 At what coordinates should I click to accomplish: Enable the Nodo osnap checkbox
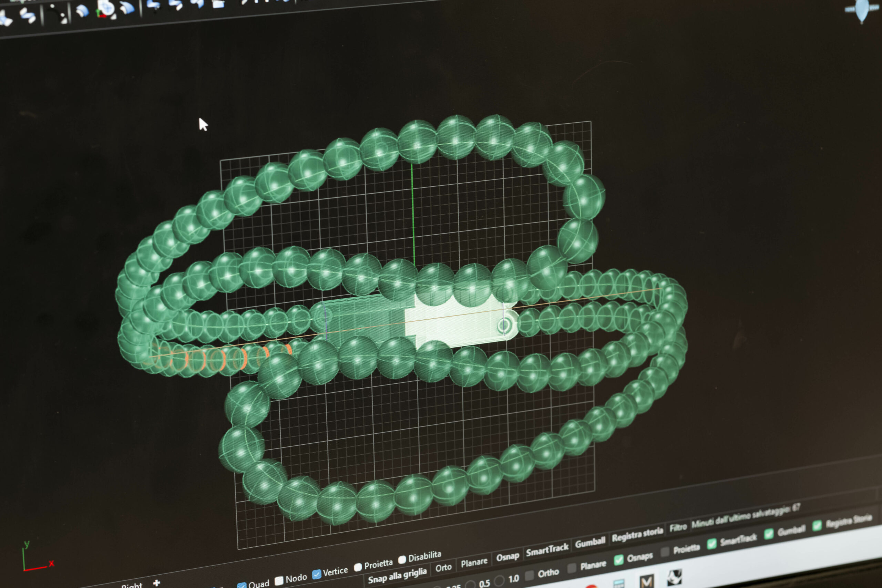pos(279,580)
